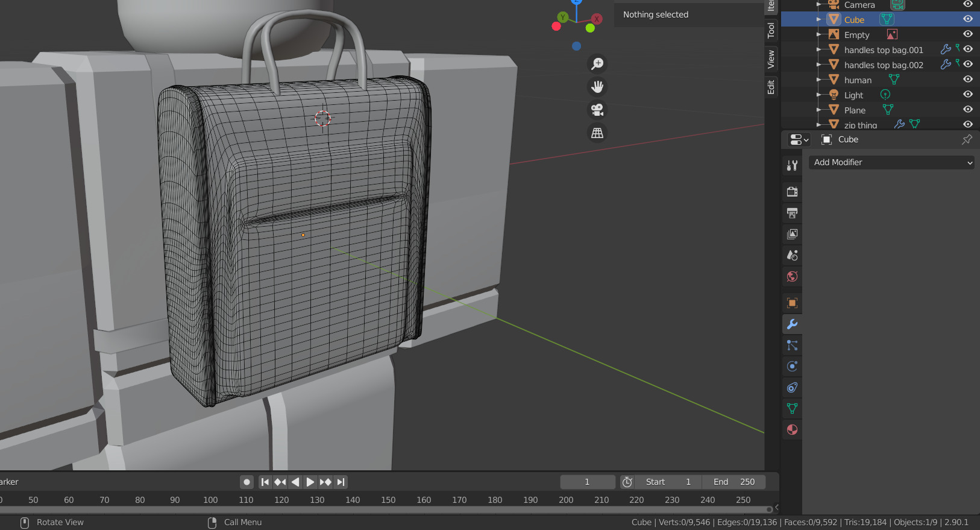Open the properties editor type dropdown
The height and width of the screenshot is (530, 980).
pyautogui.click(x=799, y=139)
